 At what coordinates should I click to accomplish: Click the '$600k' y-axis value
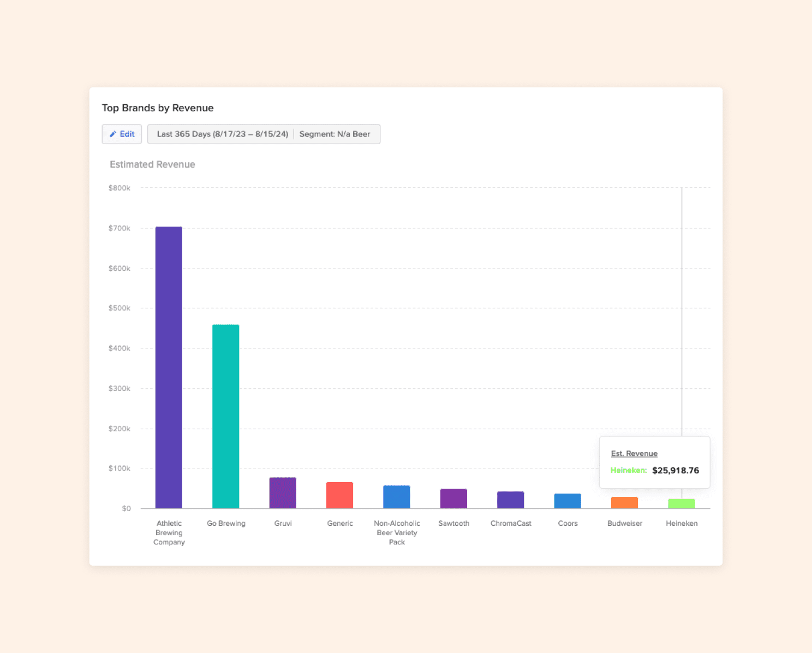click(x=120, y=269)
